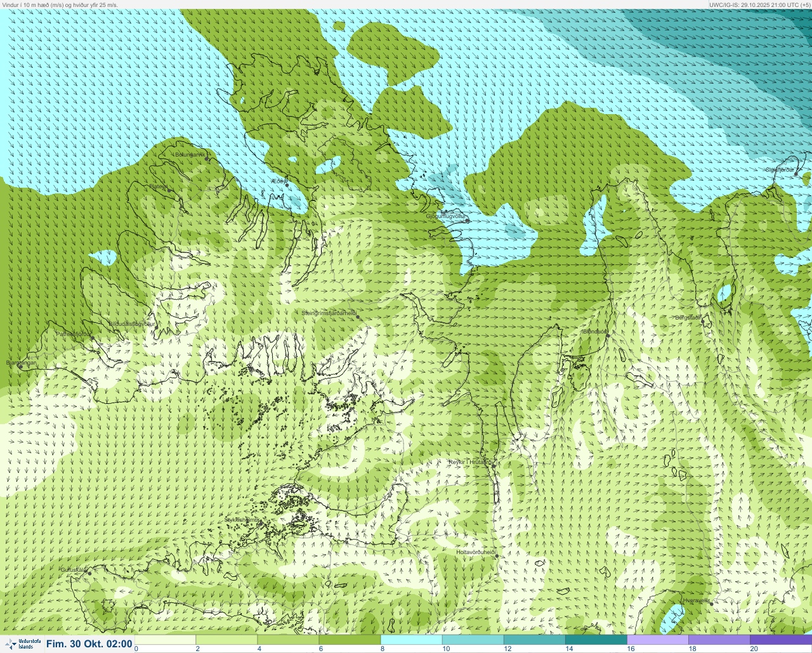Click the Flateyri station label
Screen dimensions: 812x653
[x=158, y=186]
